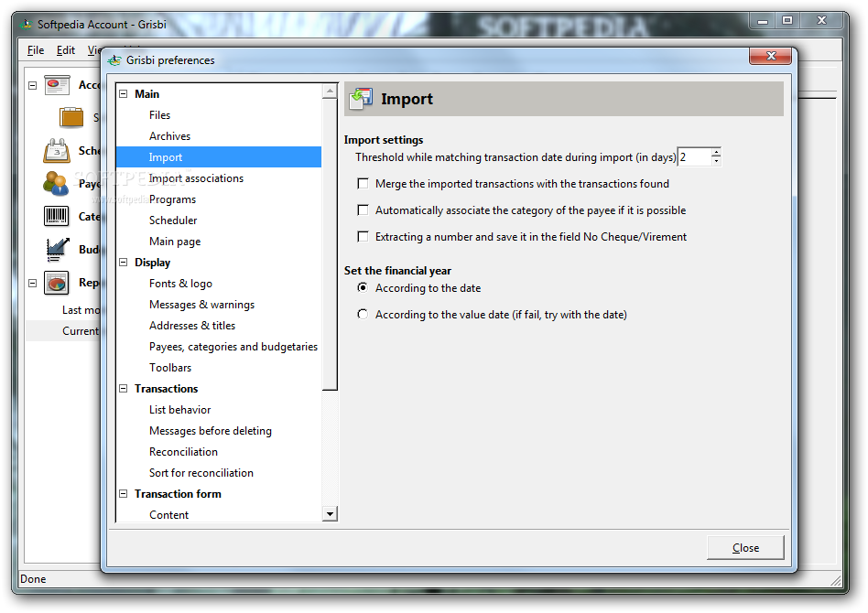
Task: Select Sort for reconciliation in tree
Action: pos(201,472)
